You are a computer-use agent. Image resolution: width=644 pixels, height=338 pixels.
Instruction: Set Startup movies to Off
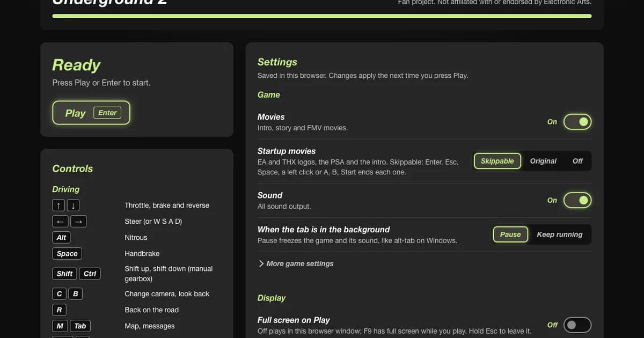577,161
